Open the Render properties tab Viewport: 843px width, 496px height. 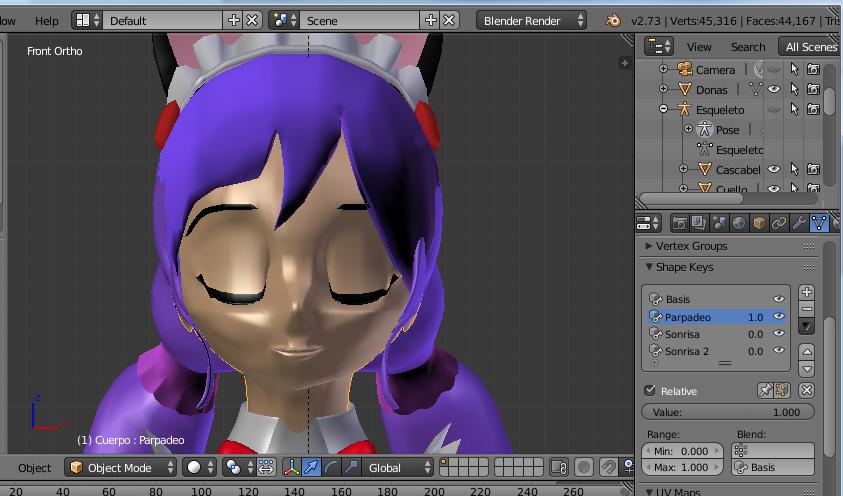click(x=680, y=223)
